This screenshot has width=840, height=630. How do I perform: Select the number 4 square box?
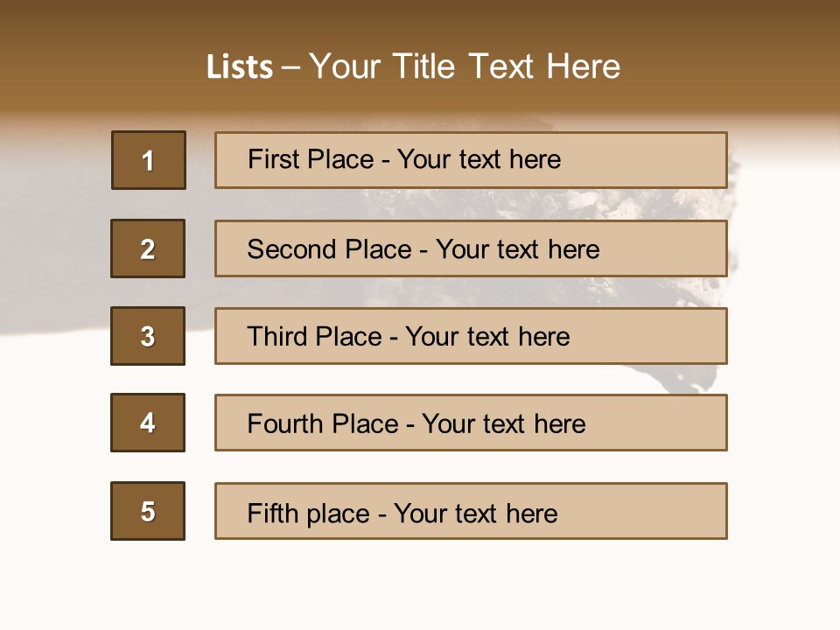[148, 423]
